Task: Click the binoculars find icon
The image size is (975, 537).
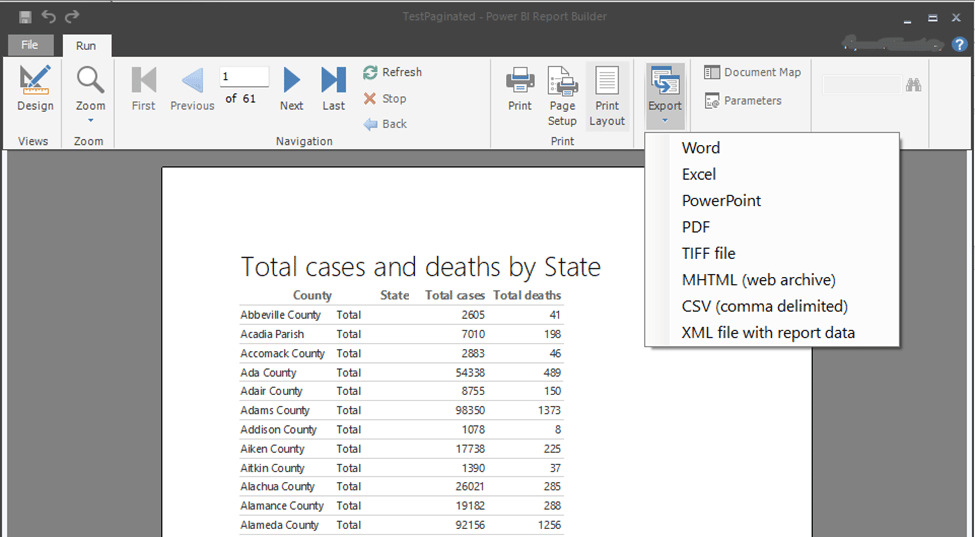Action: pyautogui.click(x=913, y=85)
